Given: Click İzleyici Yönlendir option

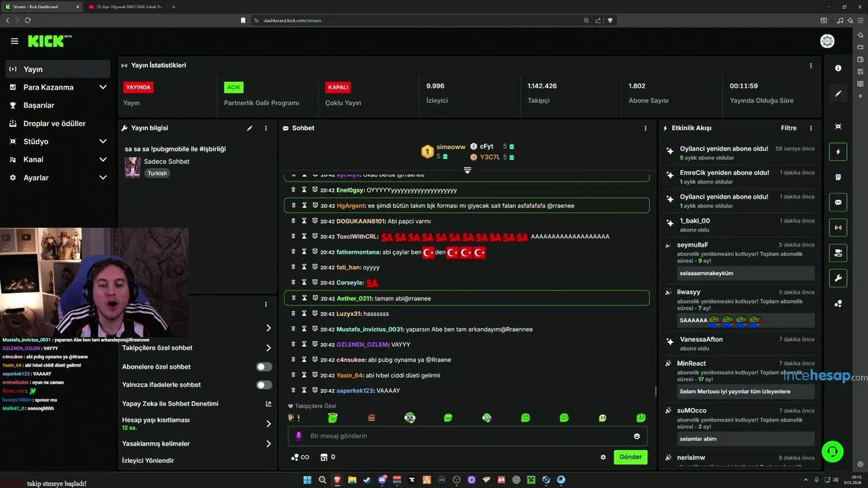Looking at the screenshot, I should 148,461.
